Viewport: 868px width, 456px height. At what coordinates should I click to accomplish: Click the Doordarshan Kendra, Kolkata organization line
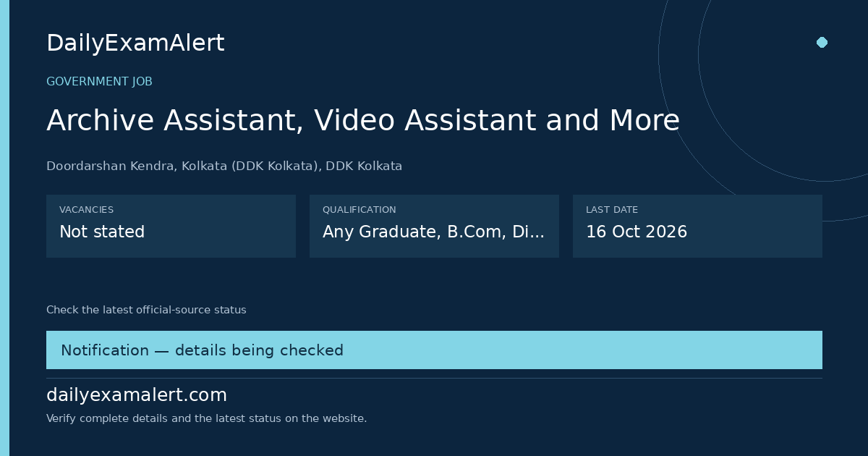click(224, 166)
